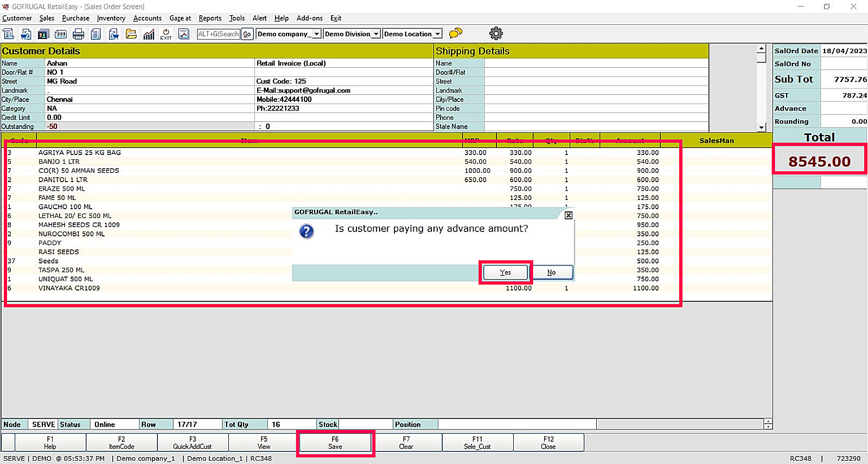Choose No in the advance dialog
The height and width of the screenshot is (464, 868).
(551, 272)
